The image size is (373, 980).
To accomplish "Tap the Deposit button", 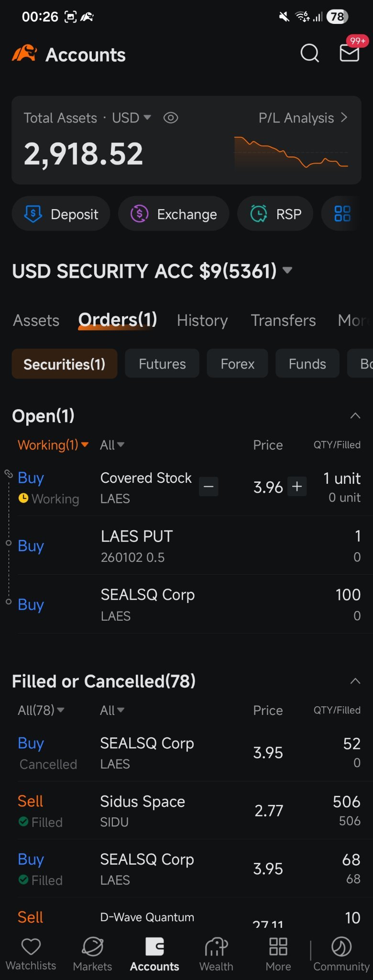I will click(x=61, y=213).
